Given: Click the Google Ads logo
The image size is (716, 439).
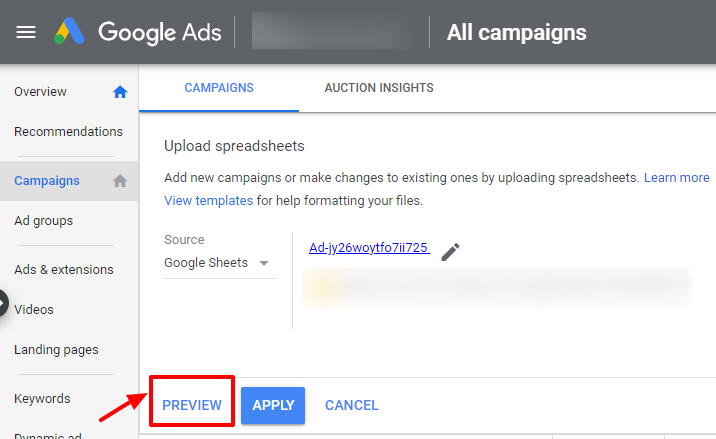Looking at the screenshot, I should pos(137,32).
